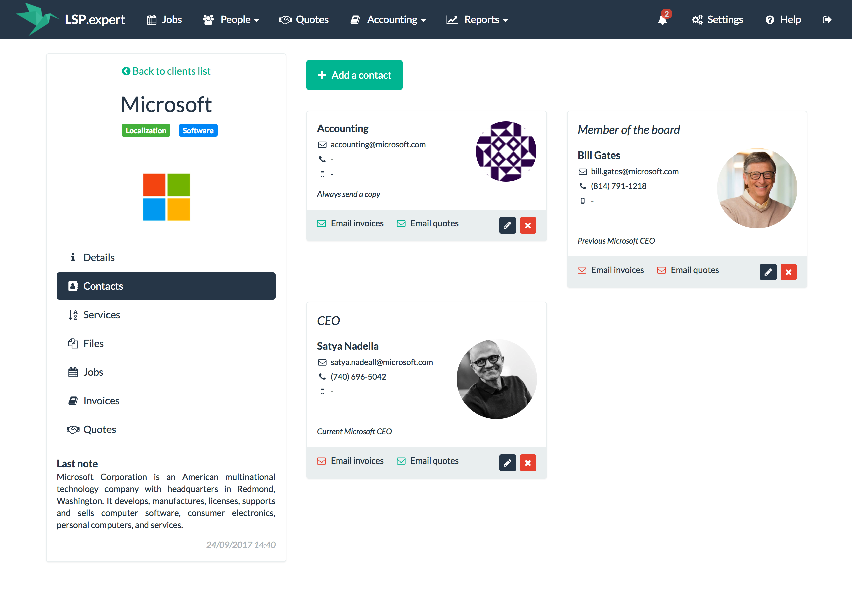Viewport: 852px width, 616px height.
Task: Click the Microsoft four-square logo
Action: coord(166,197)
